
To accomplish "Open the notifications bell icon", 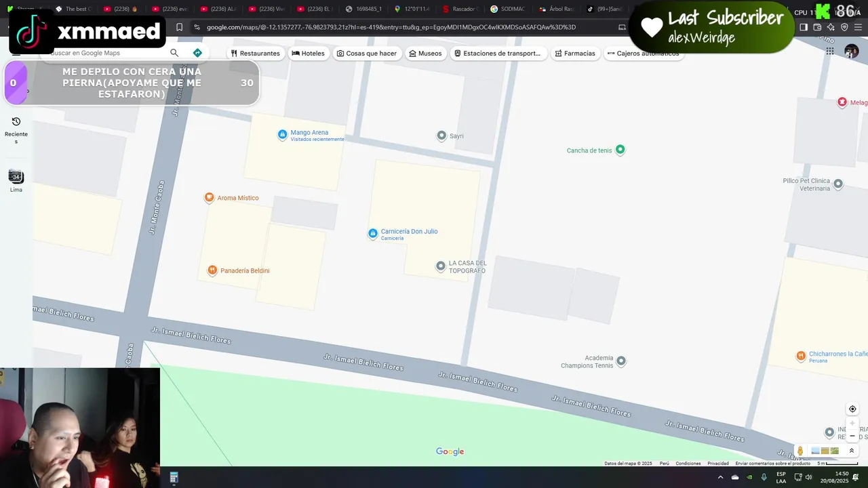I will tap(856, 478).
